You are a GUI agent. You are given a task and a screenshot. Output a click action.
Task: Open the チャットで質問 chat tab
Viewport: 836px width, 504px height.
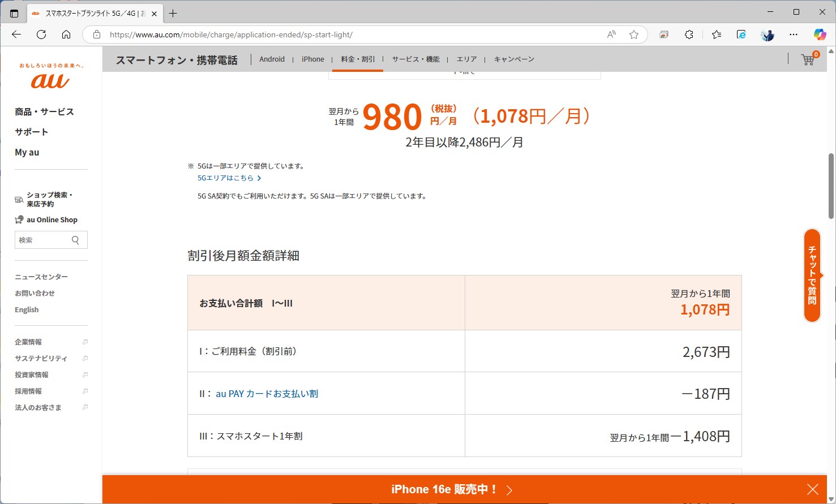(x=812, y=276)
